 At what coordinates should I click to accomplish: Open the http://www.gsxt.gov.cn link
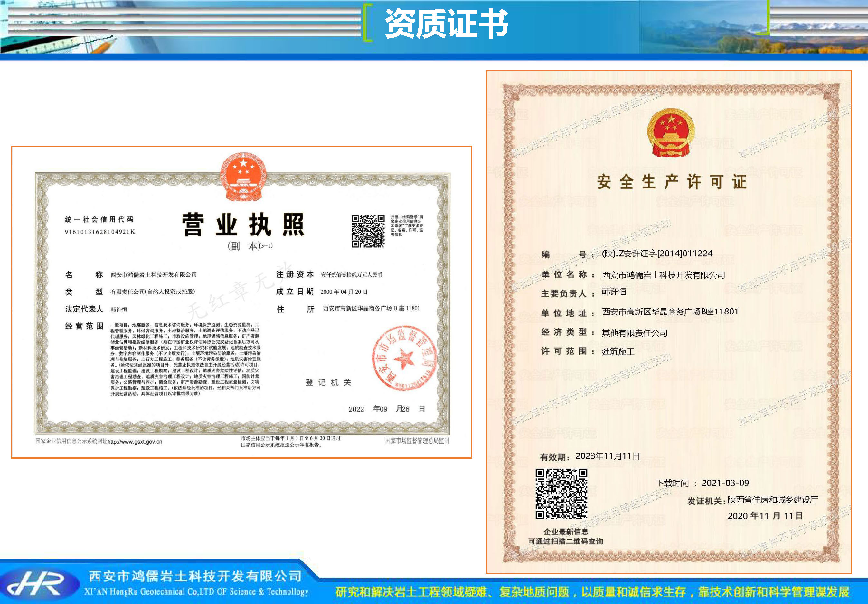tap(135, 441)
